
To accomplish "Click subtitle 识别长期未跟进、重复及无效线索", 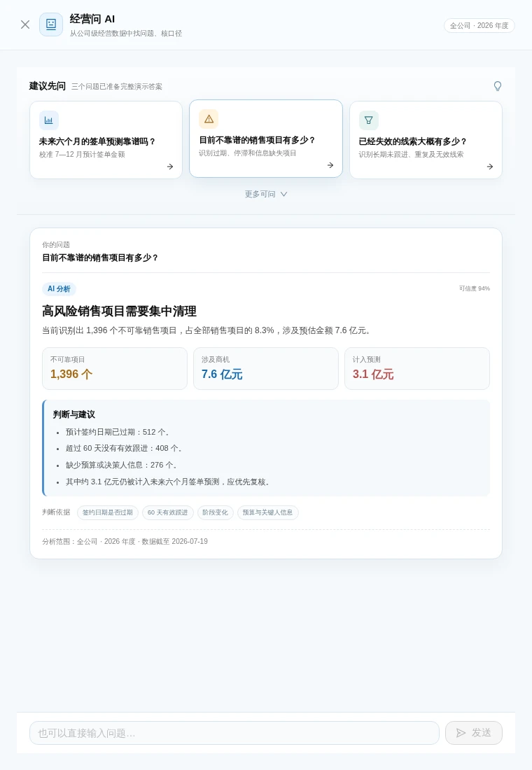I will (411, 155).
